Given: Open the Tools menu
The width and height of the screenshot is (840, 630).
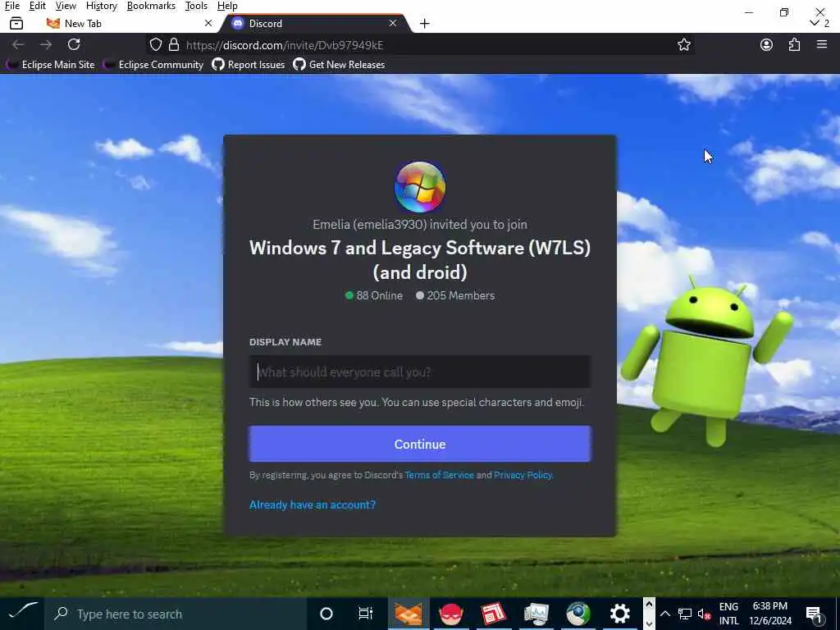Looking at the screenshot, I should [x=196, y=6].
